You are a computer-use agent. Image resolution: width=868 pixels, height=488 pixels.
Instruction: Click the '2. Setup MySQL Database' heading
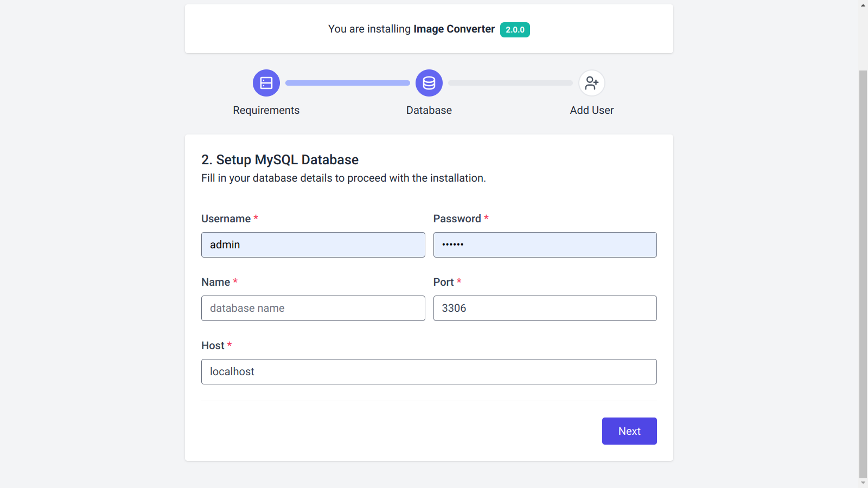pyautogui.click(x=280, y=160)
